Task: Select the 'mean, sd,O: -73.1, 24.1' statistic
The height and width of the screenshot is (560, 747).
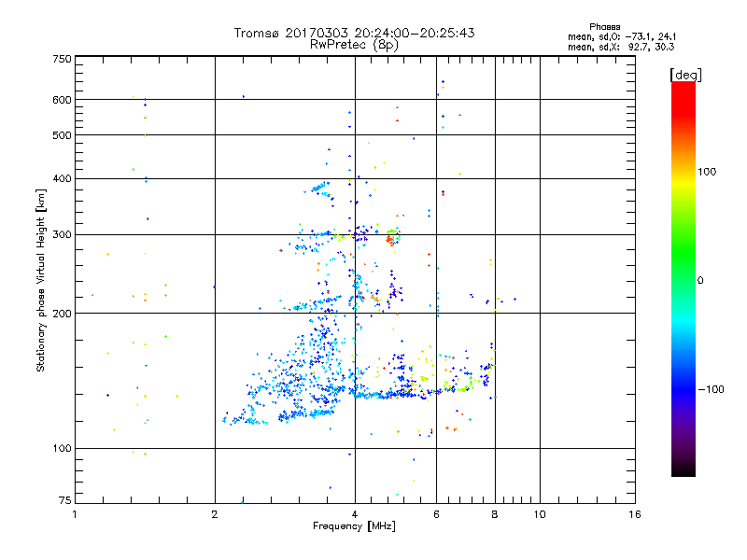Action: click(621, 36)
